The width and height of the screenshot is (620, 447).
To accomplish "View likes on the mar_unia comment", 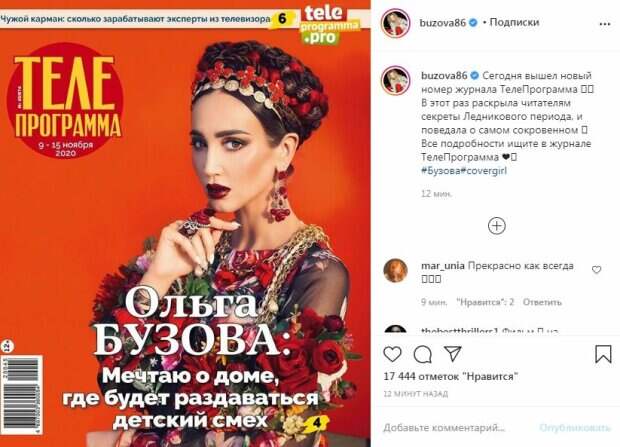I will [485, 302].
